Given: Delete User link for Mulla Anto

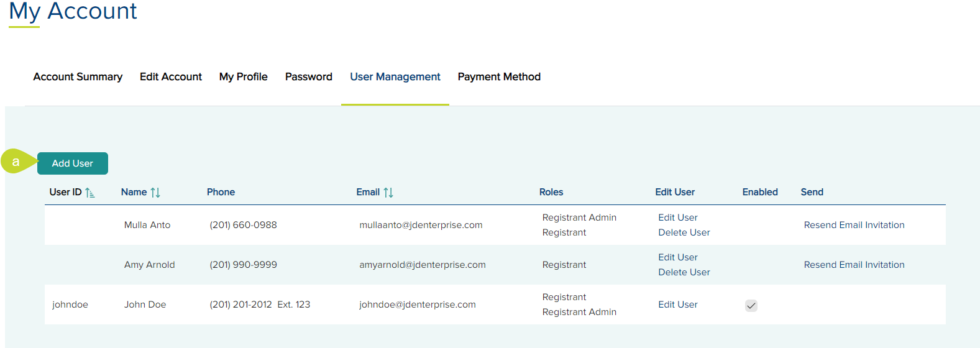Looking at the screenshot, I should click(x=684, y=232).
